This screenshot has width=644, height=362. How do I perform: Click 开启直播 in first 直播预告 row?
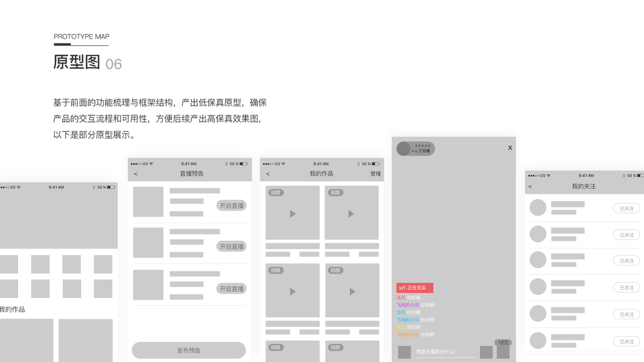click(x=231, y=206)
